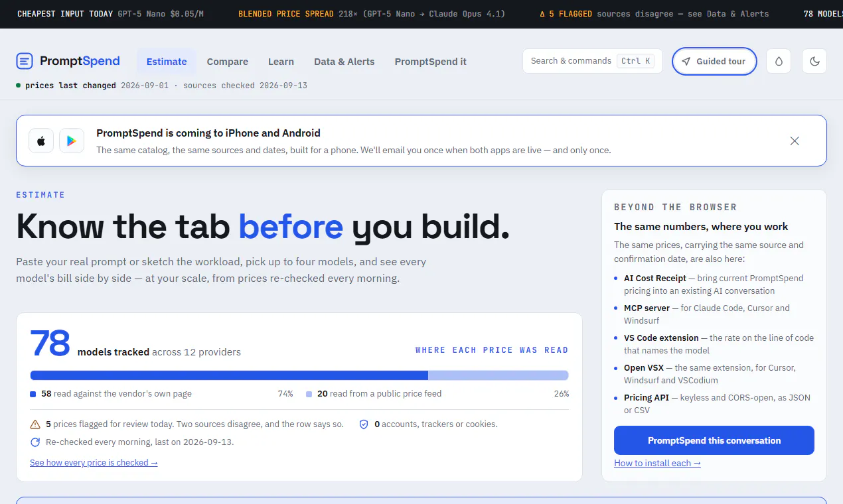The width and height of the screenshot is (843, 504).
Task: Click the PromptSpend logo icon
Action: pyautogui.click(x=25, y=61)
